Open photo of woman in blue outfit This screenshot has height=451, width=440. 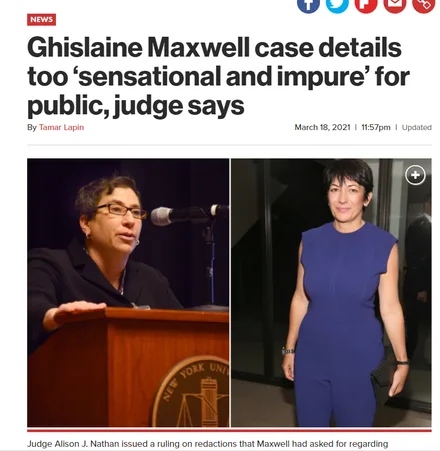coord(331,293)
